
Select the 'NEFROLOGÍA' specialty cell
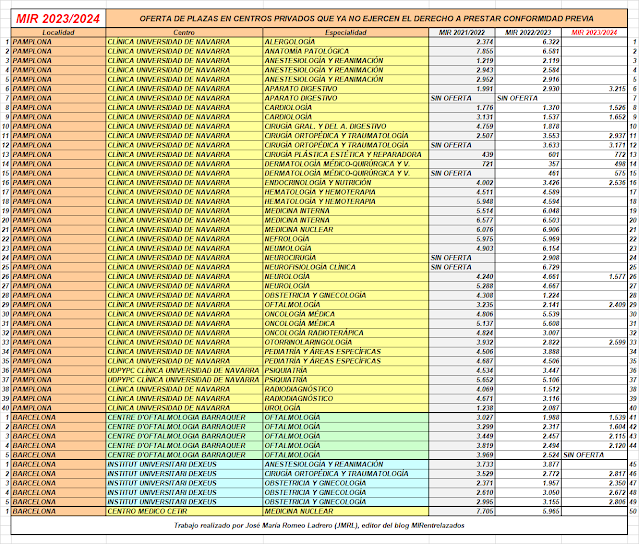(346, 239)
